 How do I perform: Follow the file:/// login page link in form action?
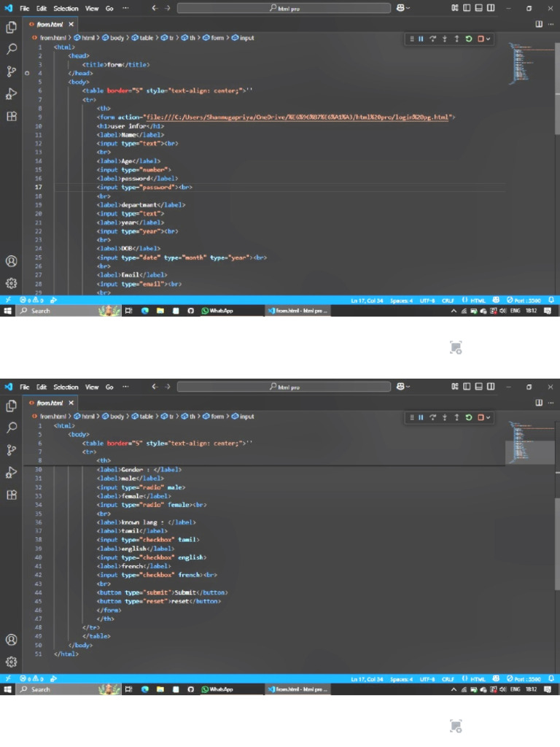[x=297, y=117]
